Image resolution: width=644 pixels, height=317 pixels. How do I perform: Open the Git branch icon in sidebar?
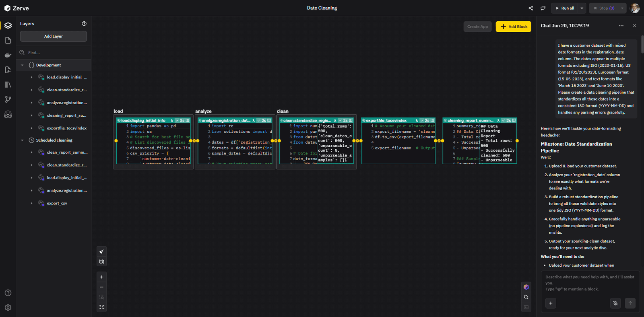coord(8,99)
